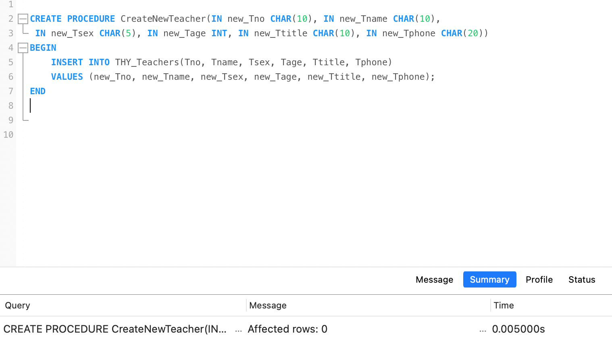Click the Time column header

(504, 305)
